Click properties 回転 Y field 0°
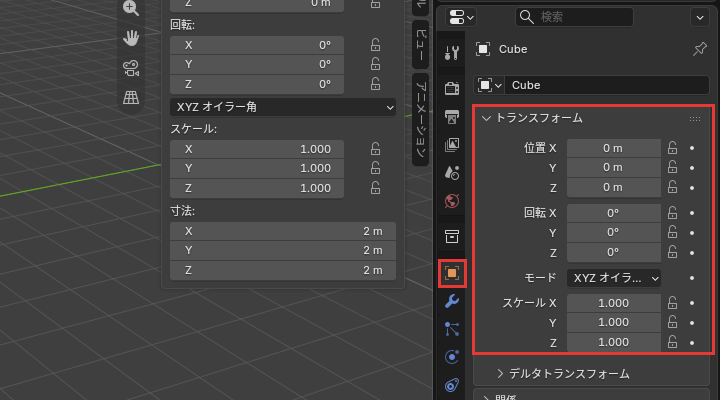Image resolution: width=720 pixels, height=400 pixels. 614,232
